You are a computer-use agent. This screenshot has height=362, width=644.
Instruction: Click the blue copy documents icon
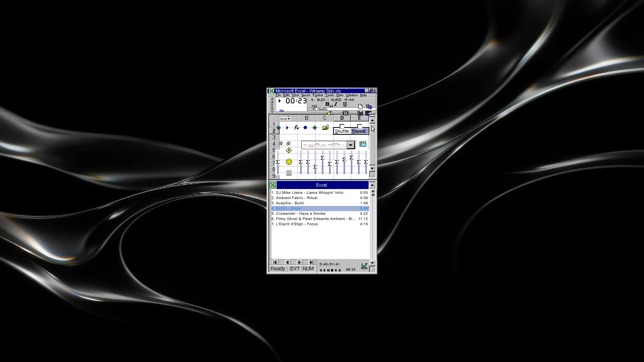click(369, 107)
